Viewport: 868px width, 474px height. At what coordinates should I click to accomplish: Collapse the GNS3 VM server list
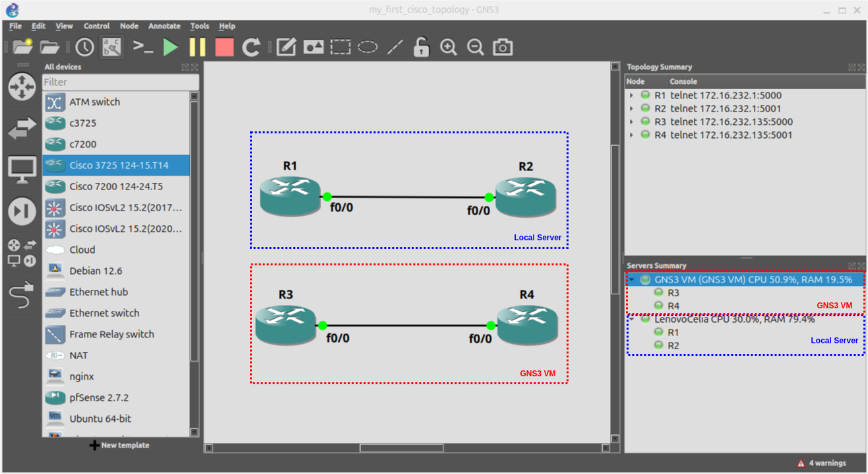pos(631,279)
